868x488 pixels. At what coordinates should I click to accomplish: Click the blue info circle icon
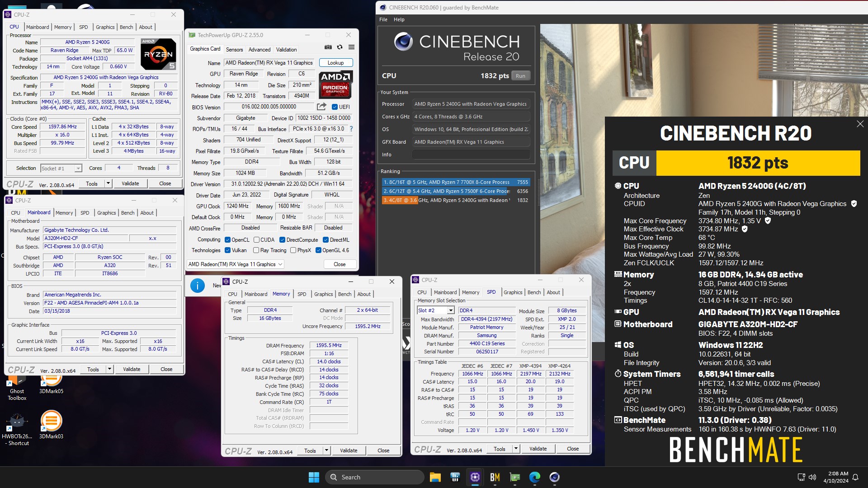[198, 286]
